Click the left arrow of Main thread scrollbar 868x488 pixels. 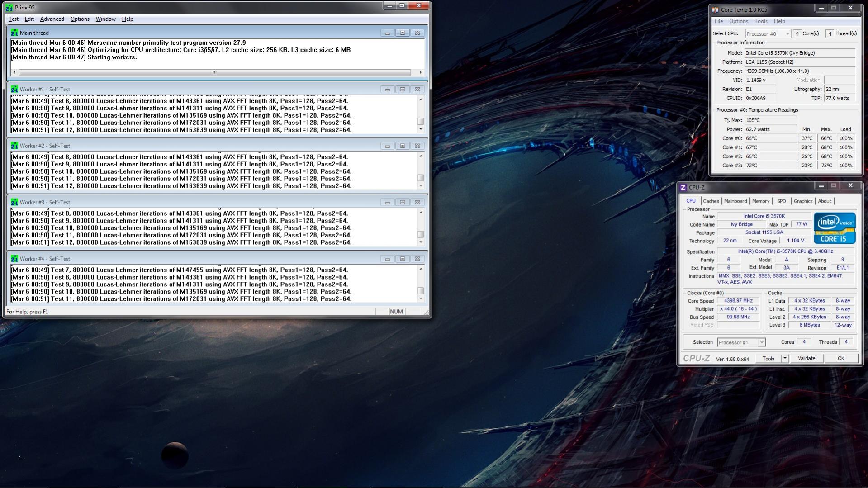coord(14,72)
